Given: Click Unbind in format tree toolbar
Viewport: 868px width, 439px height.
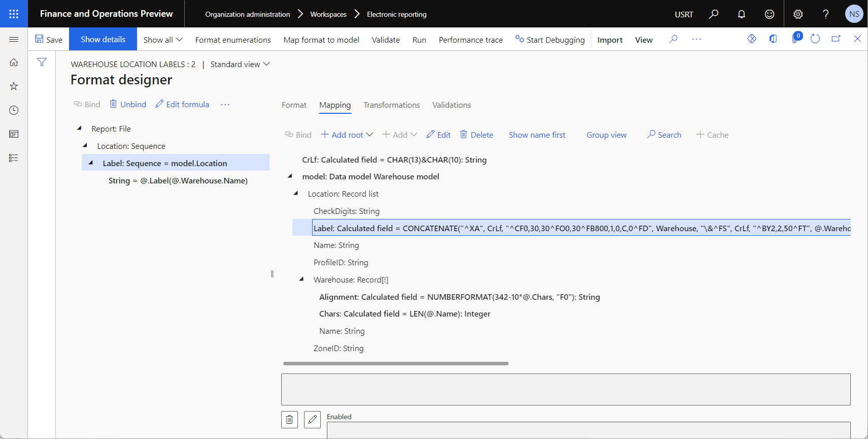Looking at the screenshot, I should (128, 104).
